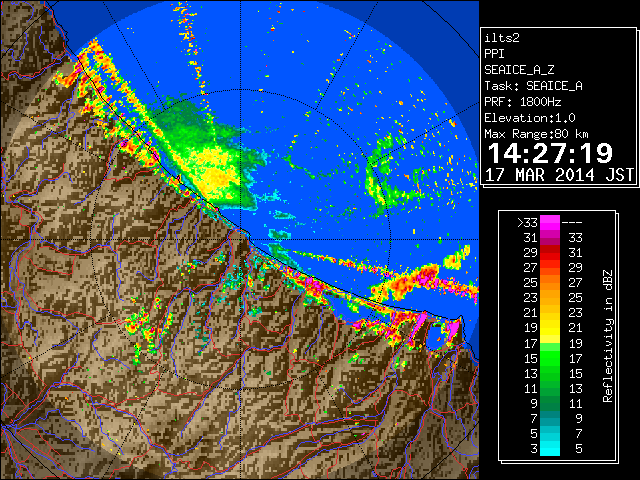This screenshot has width=640, height=480.
Task: Select the orange 25–27 dBZ color band
Action: [x=550, y=282]
